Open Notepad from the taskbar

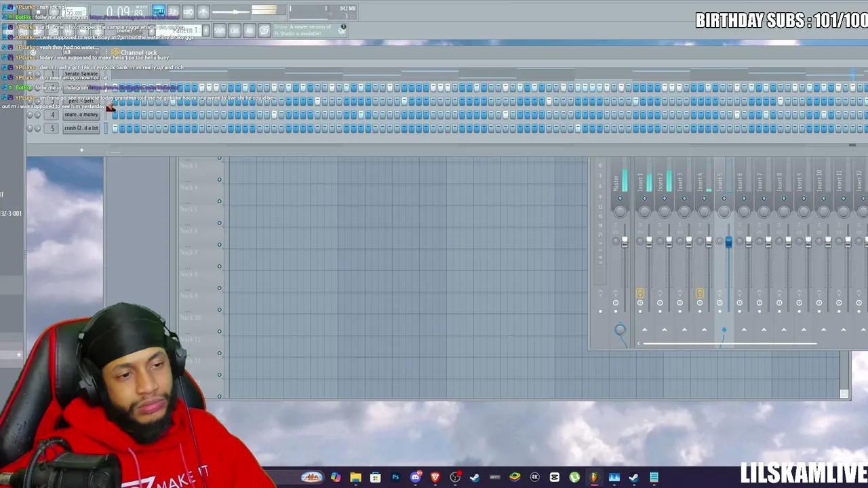tap(654, 477)
